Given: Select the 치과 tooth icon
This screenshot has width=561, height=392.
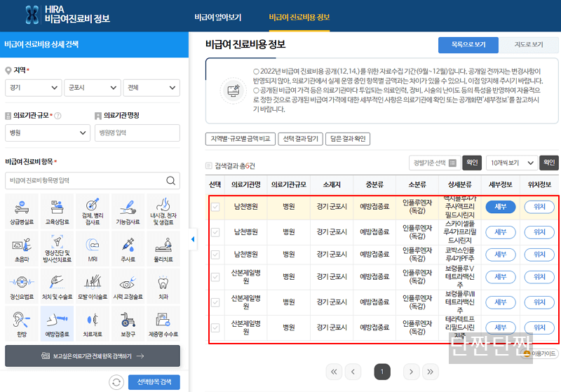Looking at the screenshot, I should [163, 286].
